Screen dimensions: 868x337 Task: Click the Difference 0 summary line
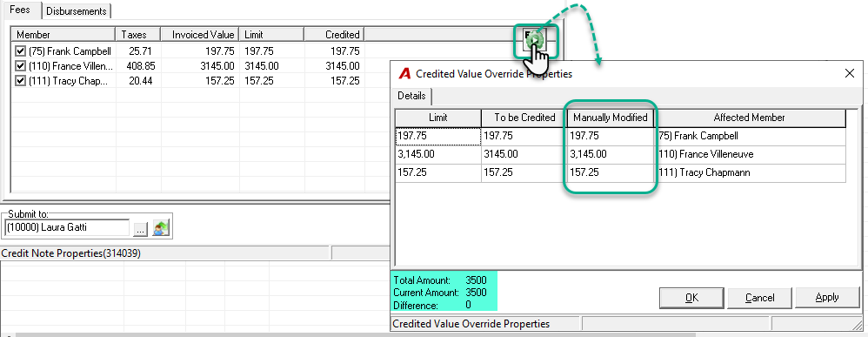pyautogui.click(x=431, y=306)
